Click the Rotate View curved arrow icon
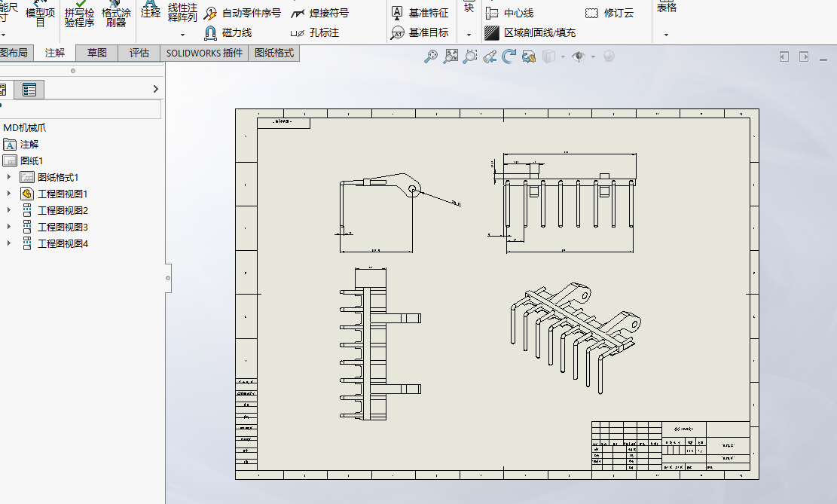The height and width of the screenshot is (504, 837). click(509, 56)
